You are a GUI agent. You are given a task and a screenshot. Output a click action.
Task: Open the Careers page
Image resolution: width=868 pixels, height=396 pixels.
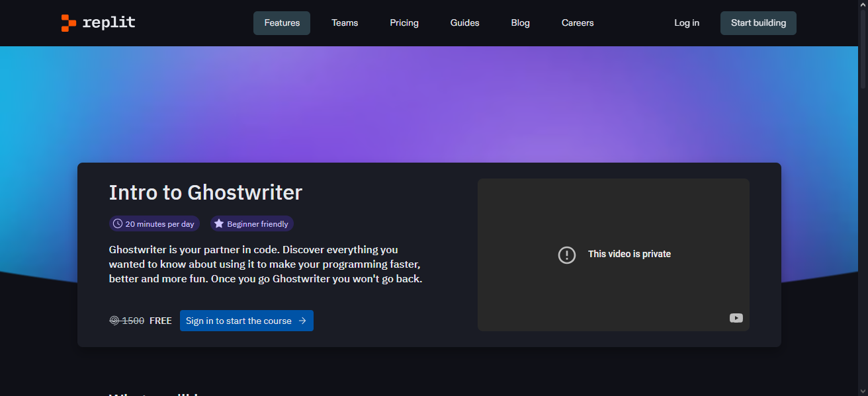point(578,23)
